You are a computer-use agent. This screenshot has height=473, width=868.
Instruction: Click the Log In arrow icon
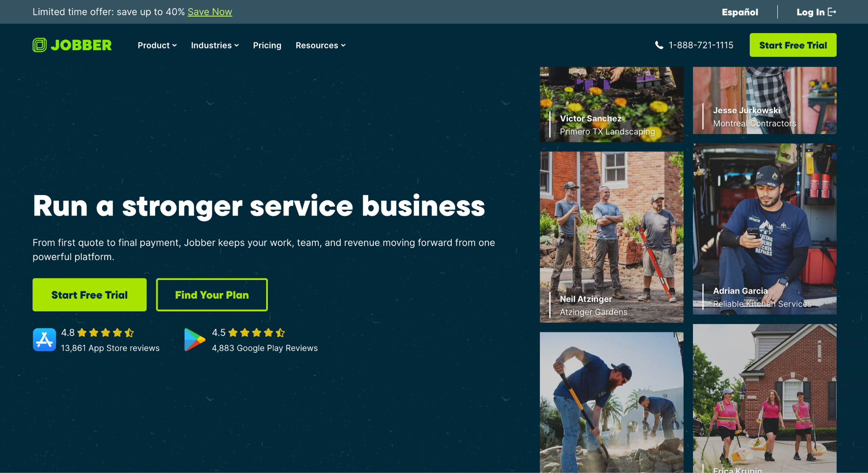pos(832,12)
